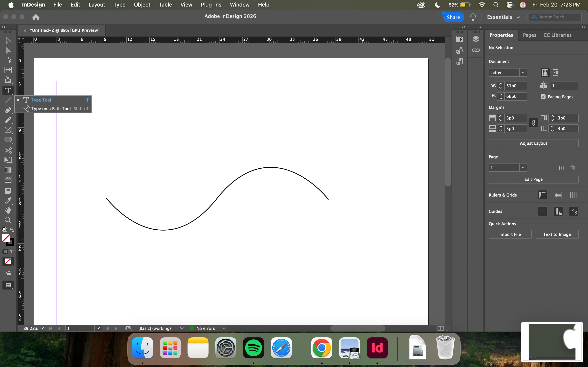Select the Hand tool

click(x=8, y=210)
